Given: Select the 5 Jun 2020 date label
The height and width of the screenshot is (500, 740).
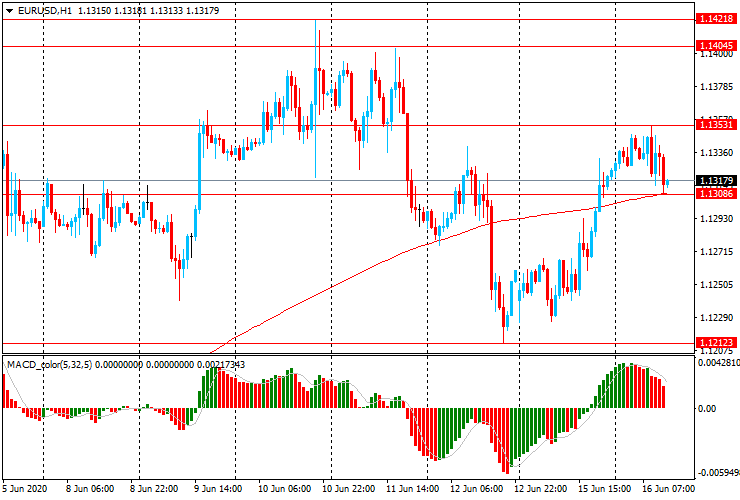Looking at the screenshot, I should (x=25, y=488).
